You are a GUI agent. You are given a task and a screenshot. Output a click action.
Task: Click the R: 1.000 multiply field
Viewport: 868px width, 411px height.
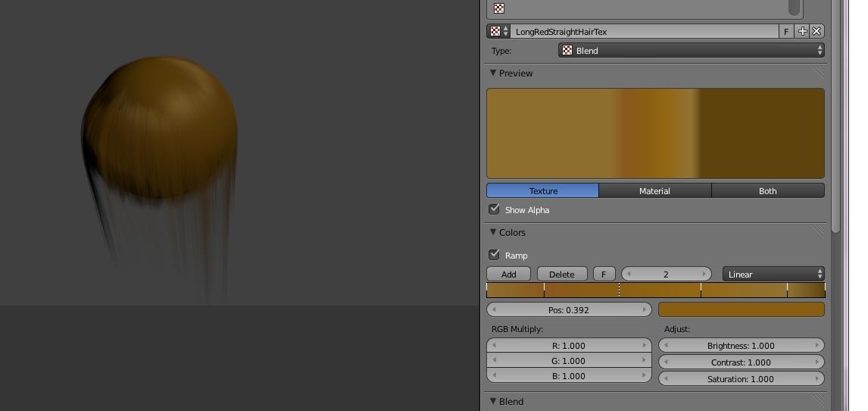click(569, 346)
